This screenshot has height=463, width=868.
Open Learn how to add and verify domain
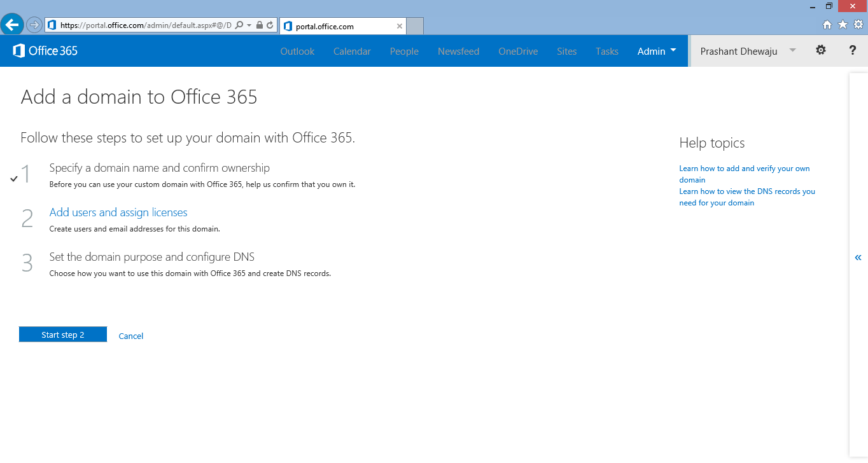(x=745, y=174)
